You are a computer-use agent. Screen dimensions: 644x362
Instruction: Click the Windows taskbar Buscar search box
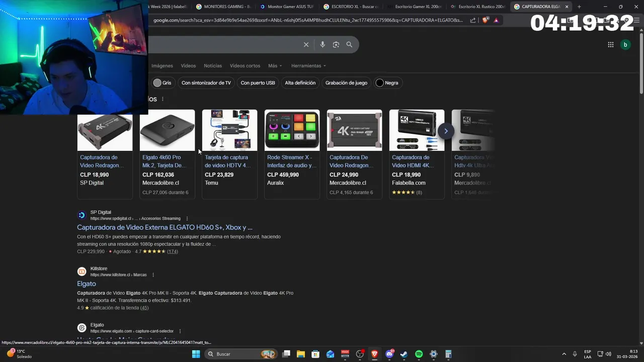[240, 354]
